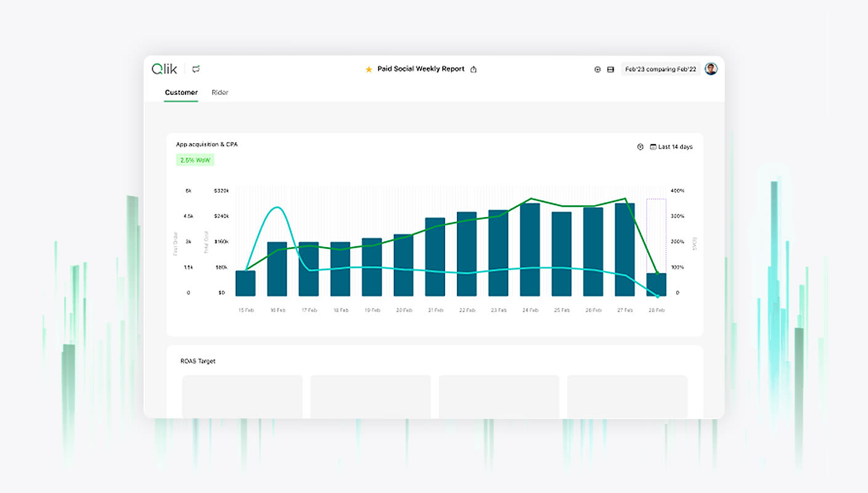Click the Paid Social Weekly Report title
This screenshot has width=868, height=493.
tap(420, 68)
